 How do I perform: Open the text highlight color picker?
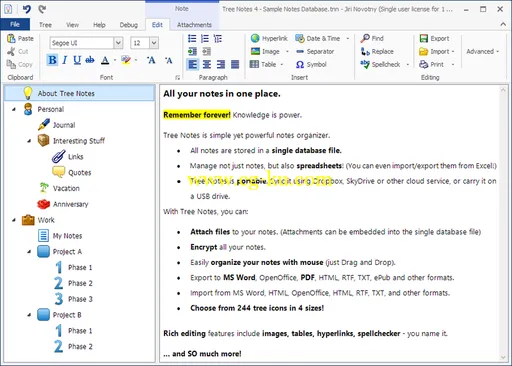(136, 60)
